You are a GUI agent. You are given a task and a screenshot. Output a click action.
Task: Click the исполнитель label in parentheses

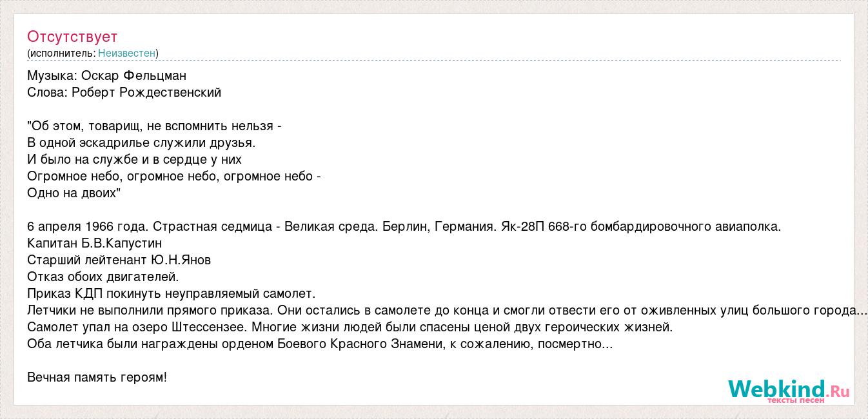click(x=63, y=54)
